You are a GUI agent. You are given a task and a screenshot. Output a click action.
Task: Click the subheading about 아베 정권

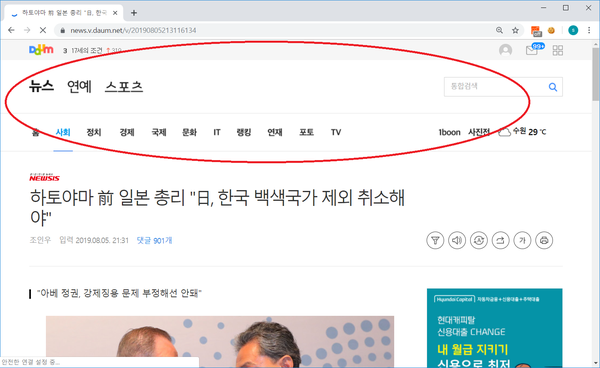119,293
